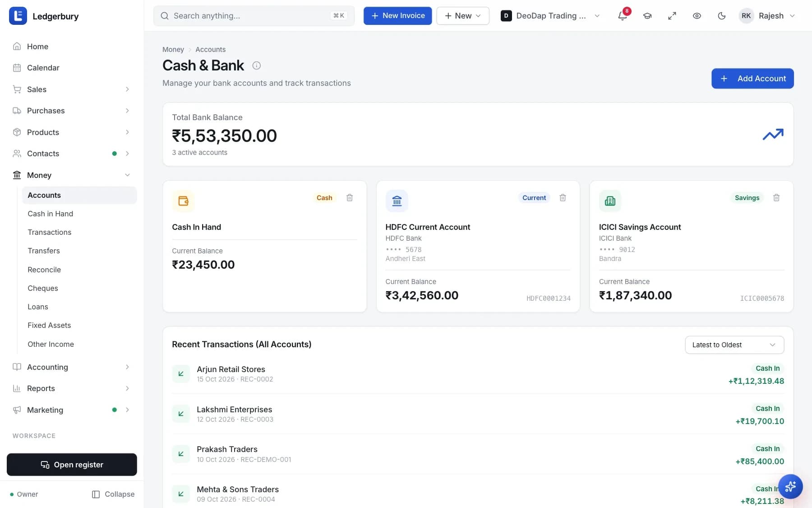
Task: Delete the HDFC Current Account
Action: pos(563,197)
